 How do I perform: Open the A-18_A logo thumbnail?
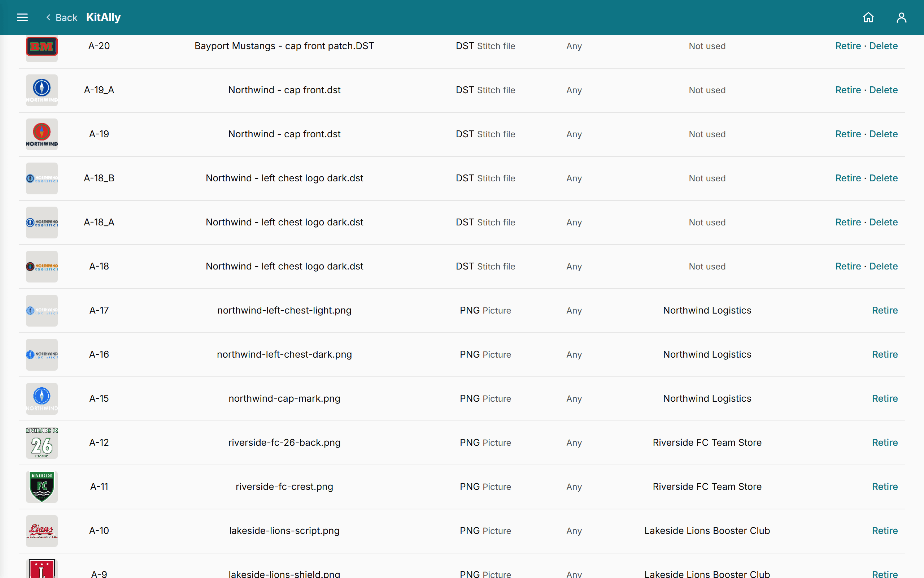click(42, 223)
